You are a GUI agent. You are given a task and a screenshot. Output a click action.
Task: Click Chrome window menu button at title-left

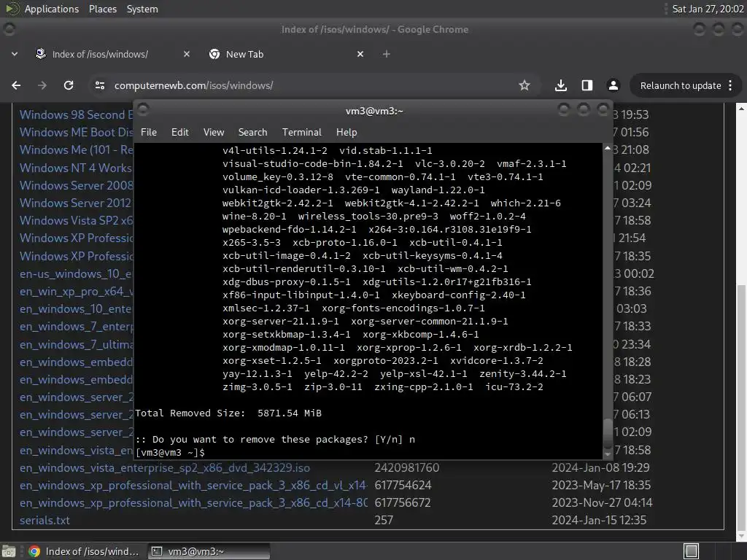click(9, 29)
